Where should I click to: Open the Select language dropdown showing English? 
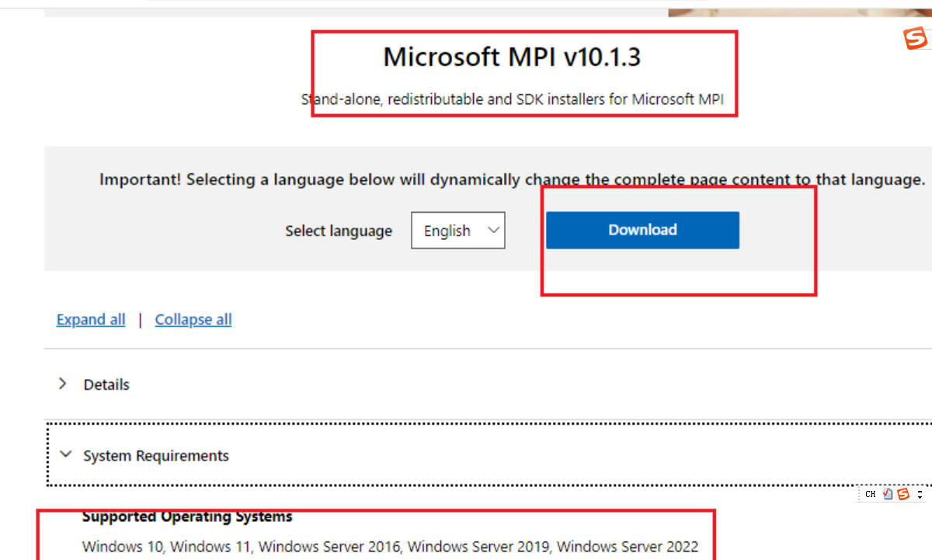(x=458, y=231)
